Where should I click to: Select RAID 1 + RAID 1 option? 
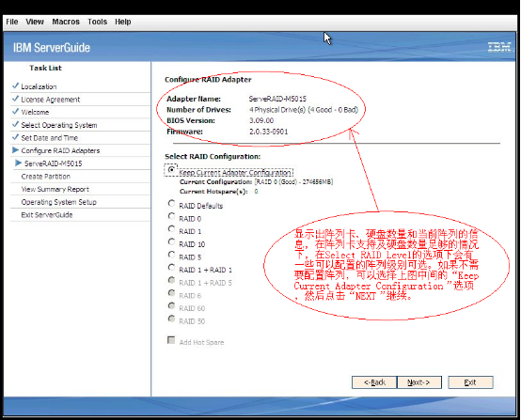pyautogui.click(x=171, y=267)
